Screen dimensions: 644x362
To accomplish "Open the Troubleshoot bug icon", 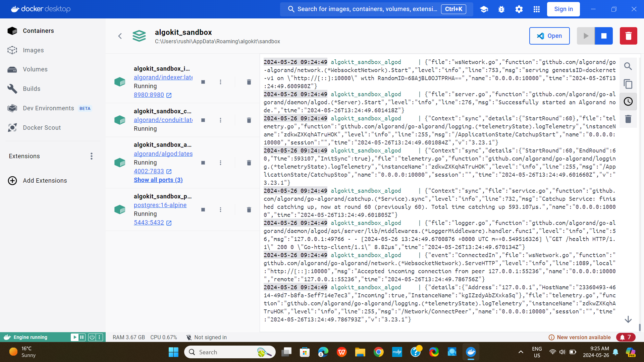I will click(x=501, y=9).
